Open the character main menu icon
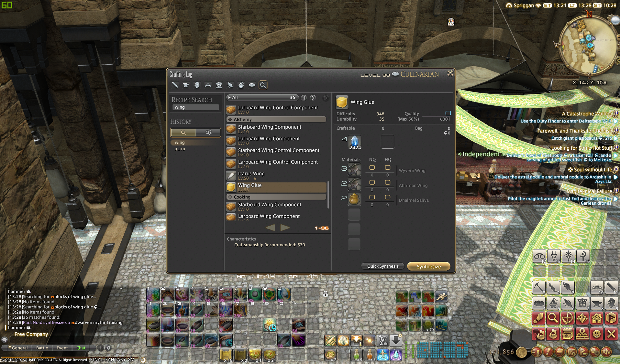The width and height of the screenshot is (620, 364). click(x=536, y=352)
